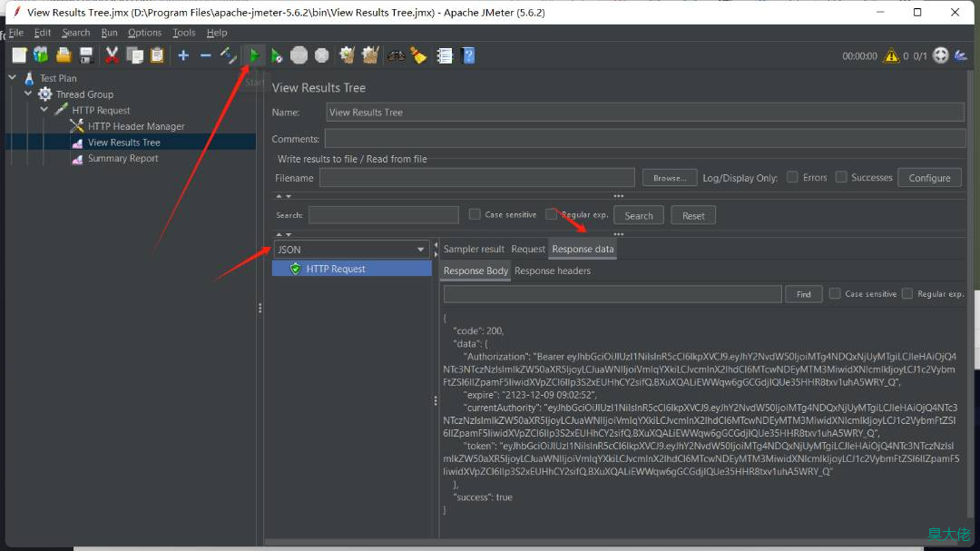980x551 pixels.
Task: Click the Paste clipboard icon
Action: tap(157, 55)
